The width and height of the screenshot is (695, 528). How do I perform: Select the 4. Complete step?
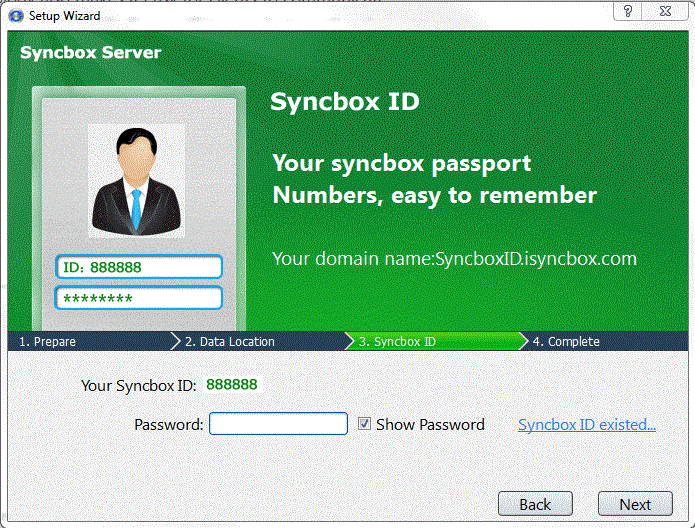point(566,342)
